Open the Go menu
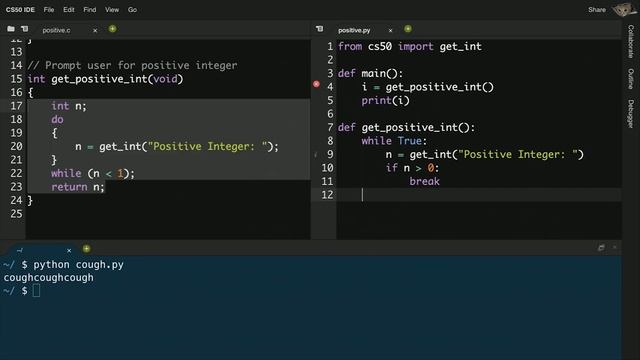The image size is (640, 360). 132,10
